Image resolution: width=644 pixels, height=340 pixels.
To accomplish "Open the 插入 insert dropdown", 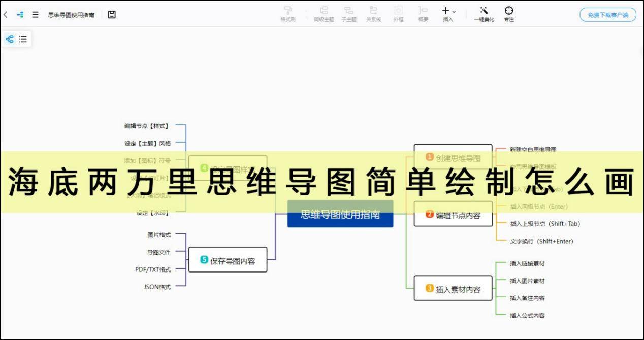I will click(x=447, y=14).
